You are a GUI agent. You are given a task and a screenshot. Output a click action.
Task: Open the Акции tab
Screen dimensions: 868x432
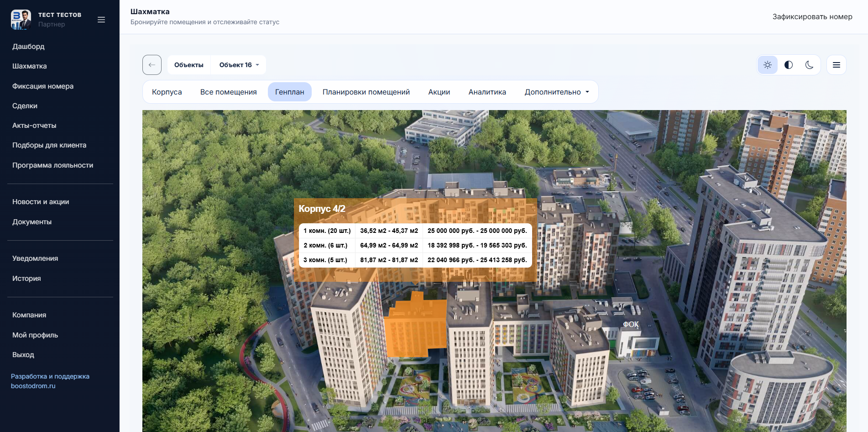coord(439,92)
